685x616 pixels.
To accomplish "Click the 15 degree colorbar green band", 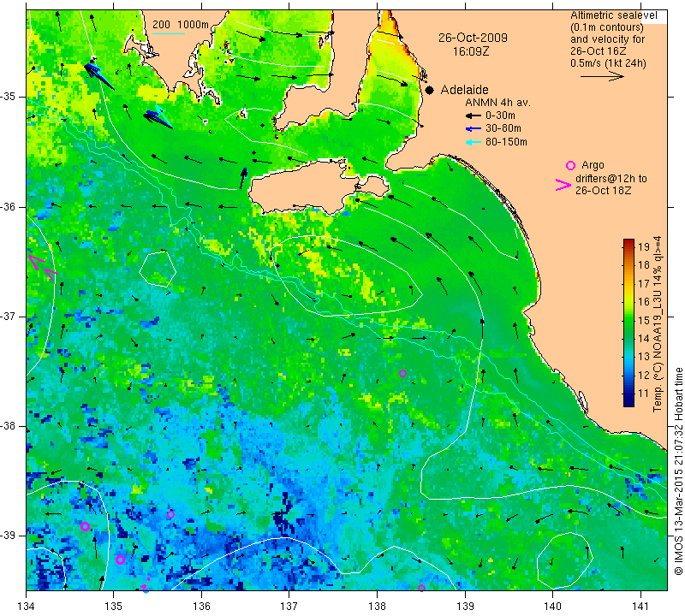I will (x=628, y=320).
